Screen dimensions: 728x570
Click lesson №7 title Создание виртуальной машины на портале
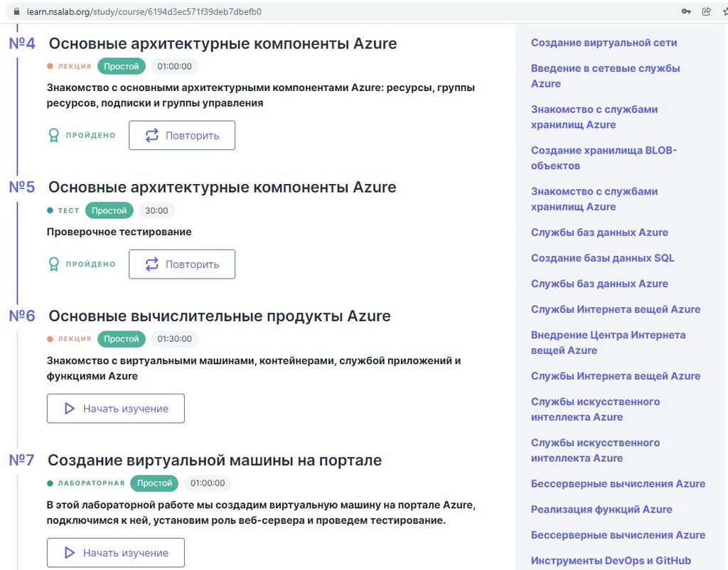[215, 460]
